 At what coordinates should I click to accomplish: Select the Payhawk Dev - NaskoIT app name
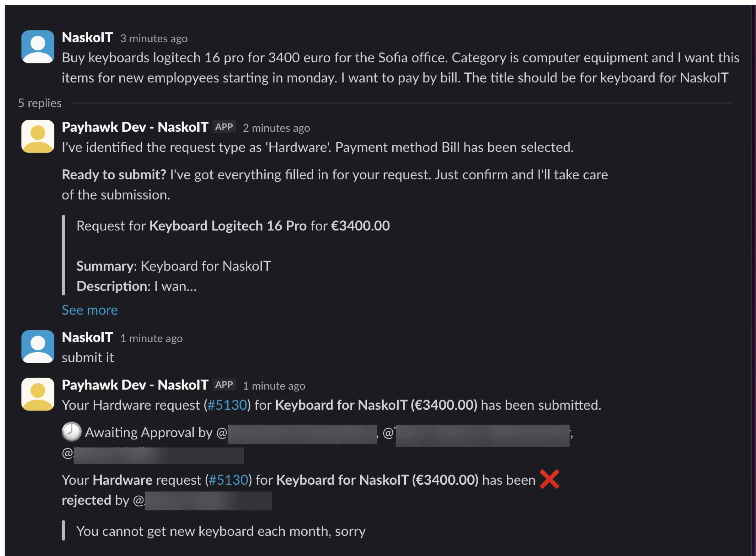coord(135,127)
